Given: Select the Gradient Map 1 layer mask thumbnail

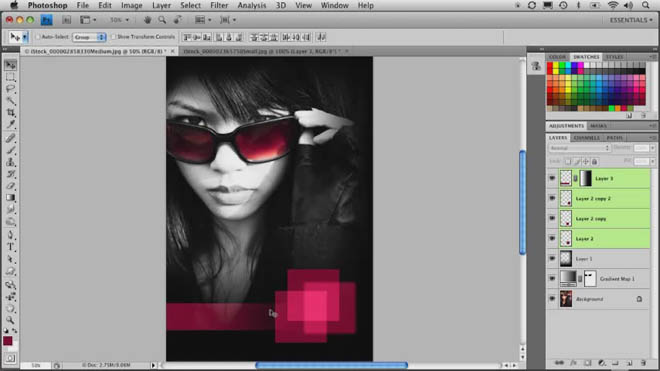Looking at the screenshot, I should pyautogui.click(x=590, y=279).
